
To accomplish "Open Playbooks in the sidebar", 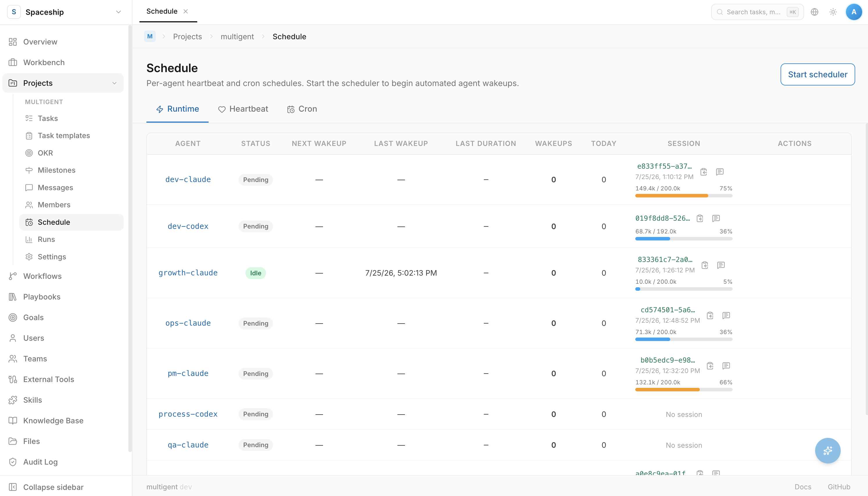I will click(x=63, y=297).
